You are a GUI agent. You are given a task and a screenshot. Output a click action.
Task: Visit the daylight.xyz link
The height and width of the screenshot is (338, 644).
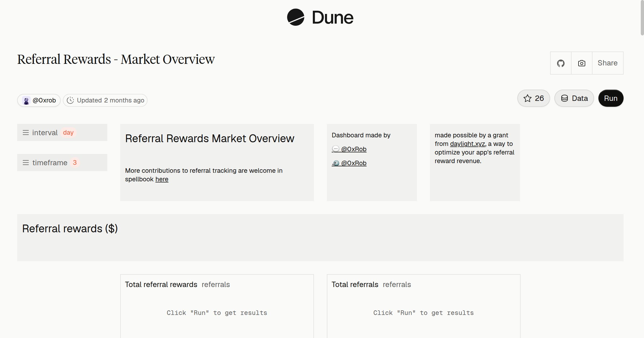tap(467, 144)
